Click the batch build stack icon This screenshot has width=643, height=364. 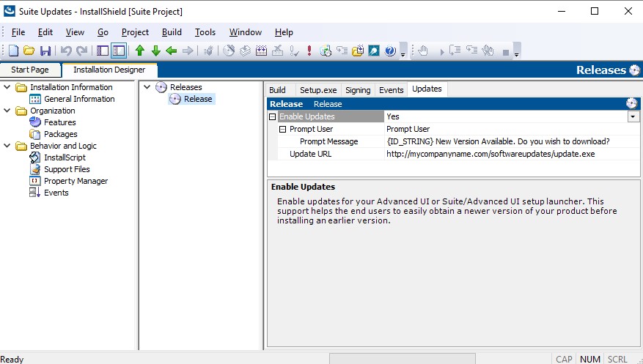tap(245, 51)
